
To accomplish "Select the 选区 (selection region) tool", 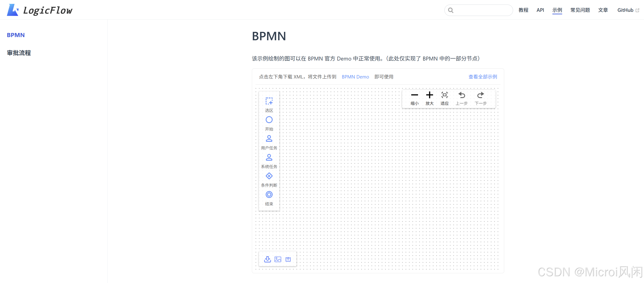I will pyautogui.click(x=269, y=101).
